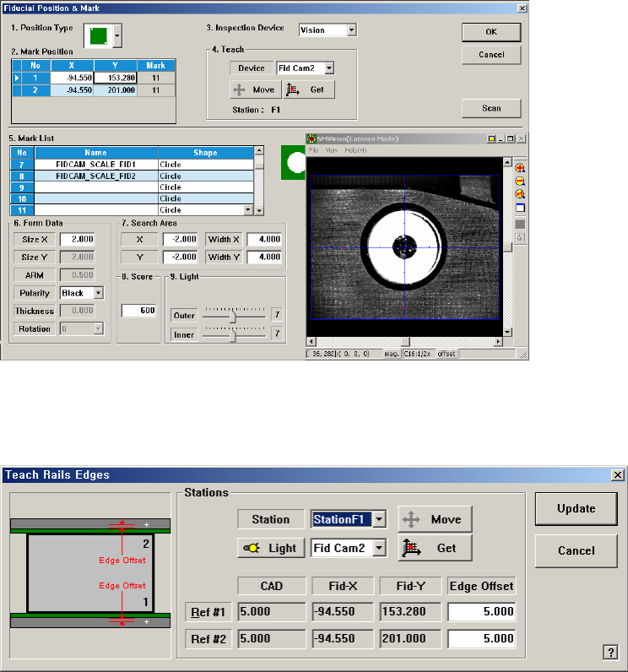Open the Position Type dropdown

(x=117, y=35)
